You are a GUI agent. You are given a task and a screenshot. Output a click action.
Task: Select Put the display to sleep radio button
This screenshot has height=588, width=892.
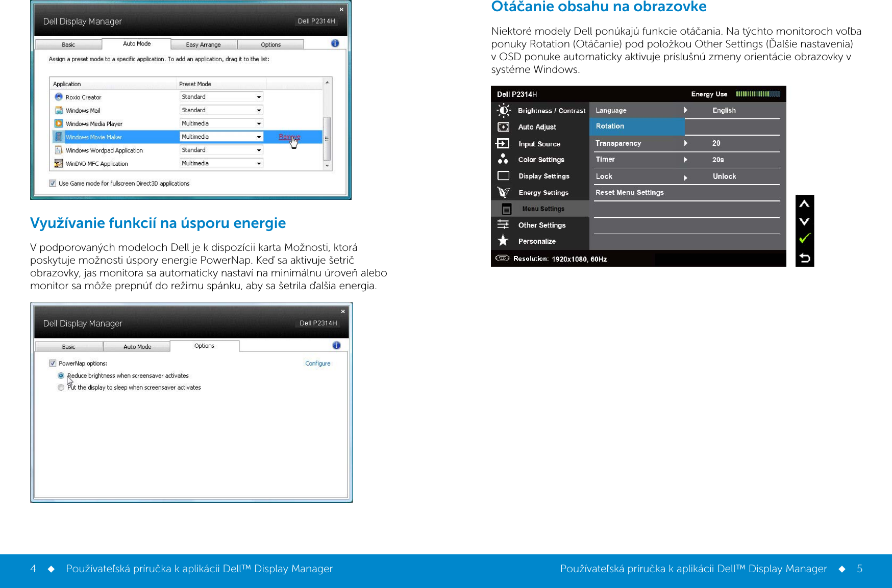click(x=61, y=387)
